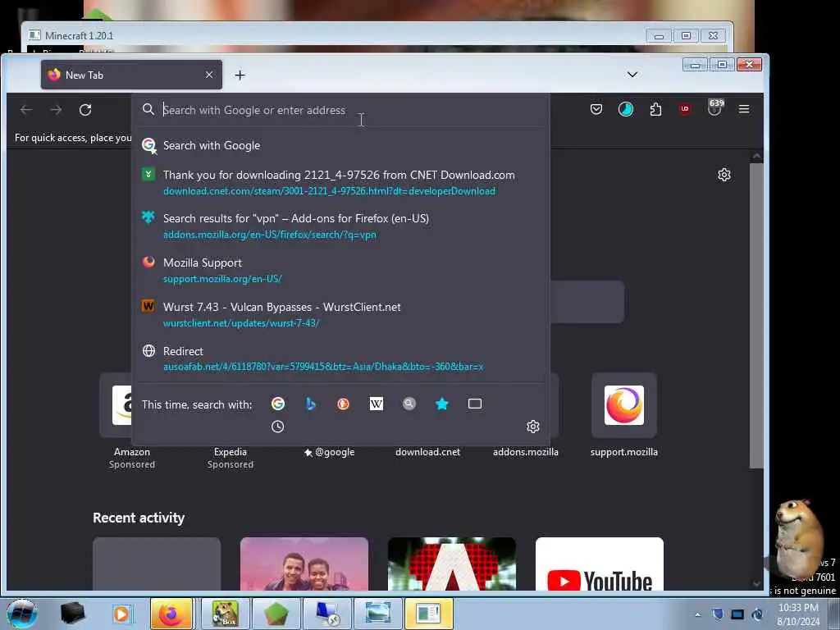Open the red letter A recent activity card
The width and height of the screenshot is (840, 630).
click(452, 564)
